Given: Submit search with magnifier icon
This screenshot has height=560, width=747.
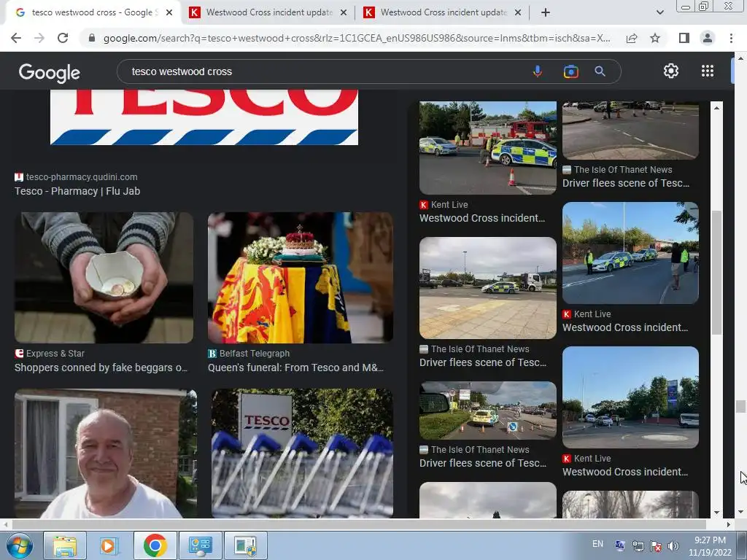Looking at the screenshot, I should pyautogui.click(x=600, y=71).
